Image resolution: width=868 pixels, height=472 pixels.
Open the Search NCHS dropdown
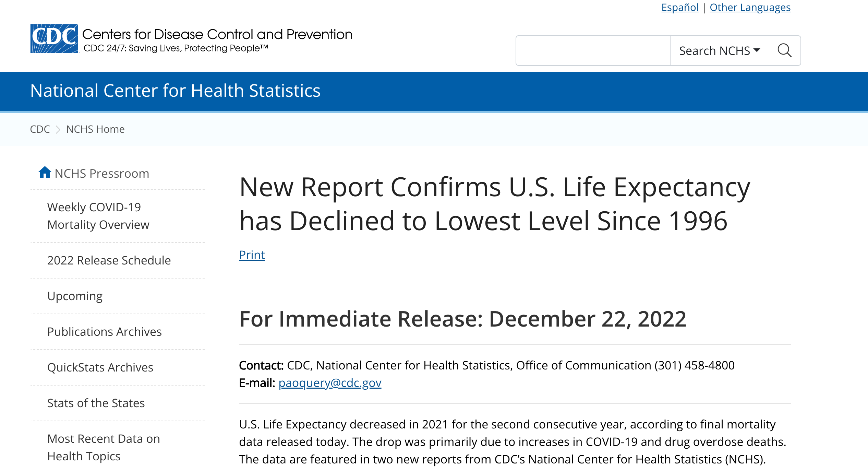tap(720, 51)
